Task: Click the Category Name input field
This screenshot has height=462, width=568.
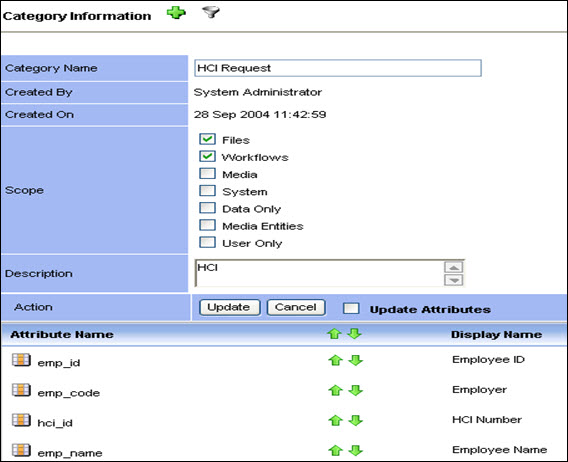Action: [x=338, y=68]
